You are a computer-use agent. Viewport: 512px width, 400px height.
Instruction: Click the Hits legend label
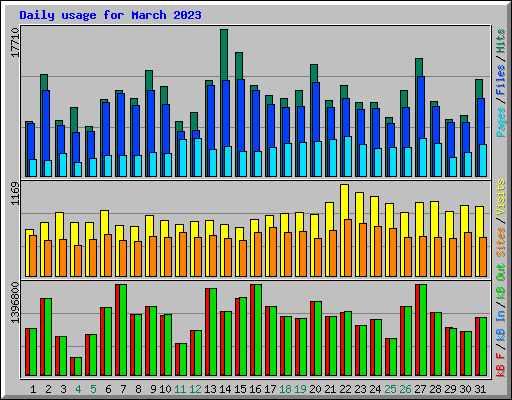tap(501, 41)
